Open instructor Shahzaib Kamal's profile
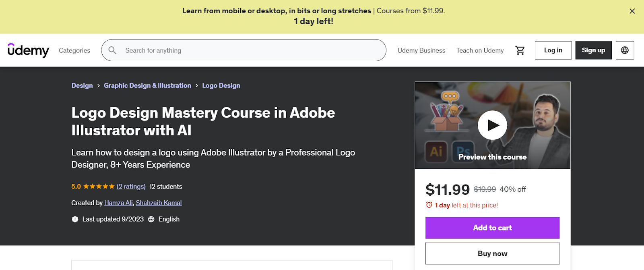This screenshot has height=270, width=644. coord(159,203)
